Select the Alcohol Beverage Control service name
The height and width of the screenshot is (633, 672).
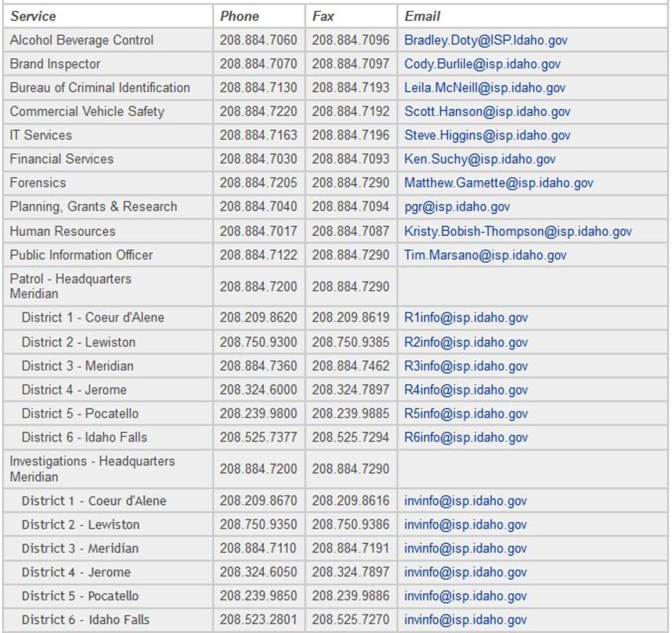[x=81, y=40]
